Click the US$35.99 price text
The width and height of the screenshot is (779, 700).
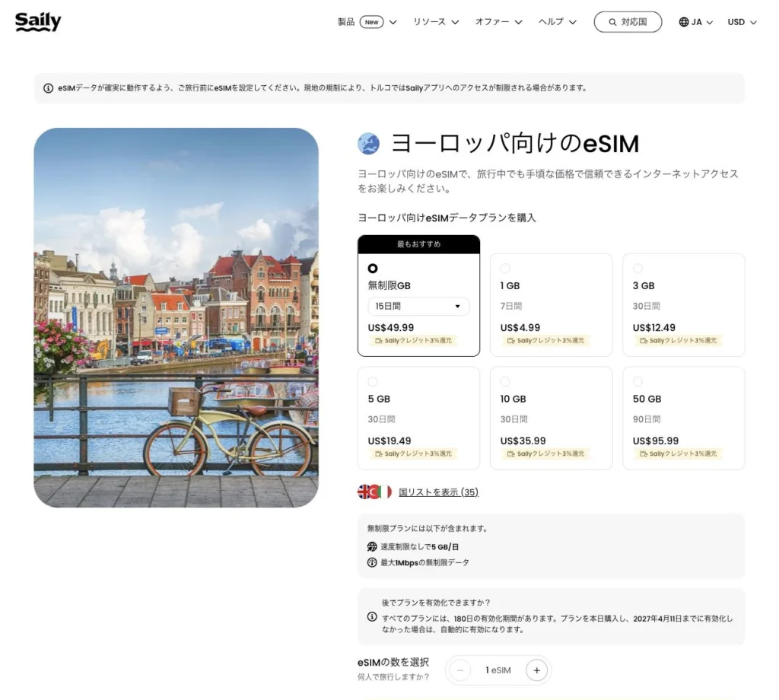[523, 441]
